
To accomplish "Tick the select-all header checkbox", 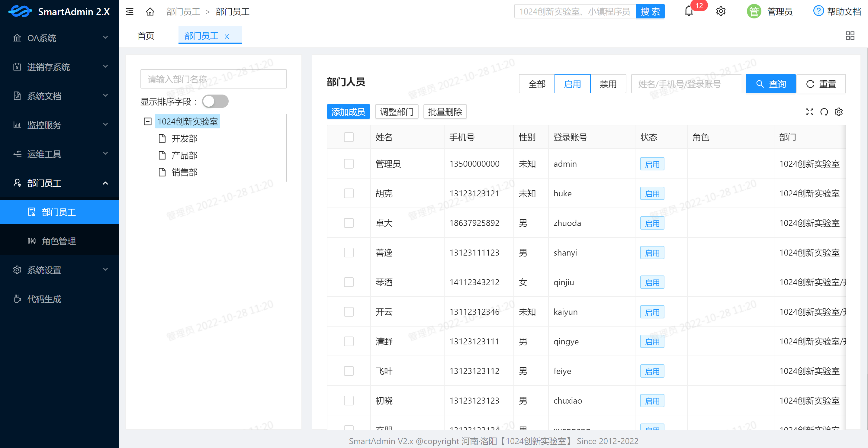I will coord(349,137).
